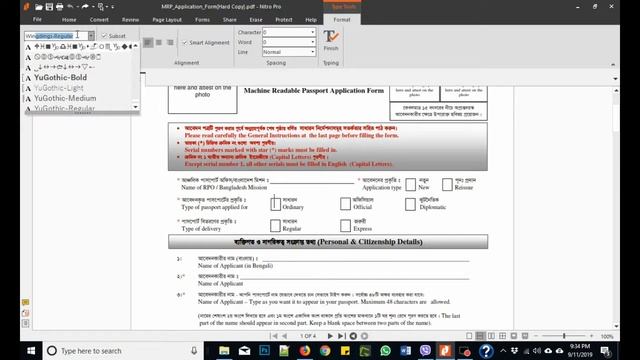The image size is (640, 360).
Task: Check the Ordinary passport type box
Action: (276, 204)
